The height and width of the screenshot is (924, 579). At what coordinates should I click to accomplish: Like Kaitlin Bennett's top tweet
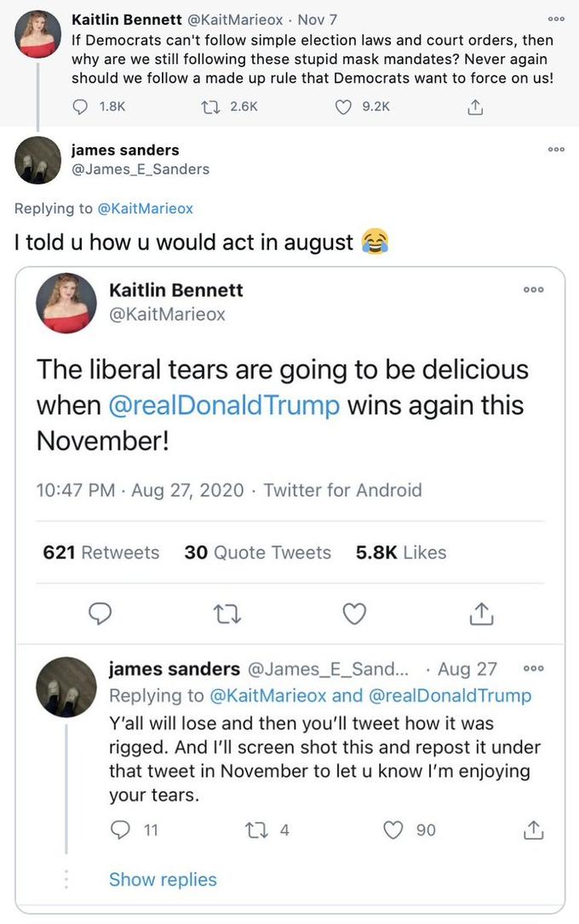(x=343, y=106)
